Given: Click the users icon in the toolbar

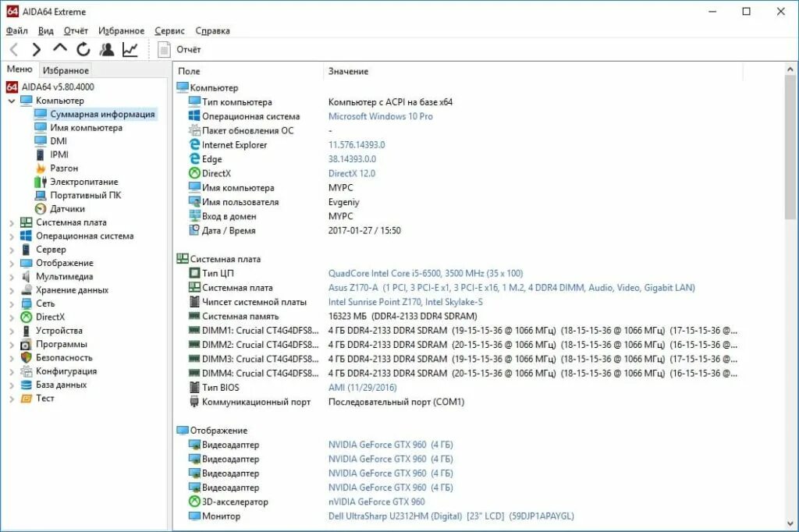Looking at the screenshot, I should click(x=107, y=48).
